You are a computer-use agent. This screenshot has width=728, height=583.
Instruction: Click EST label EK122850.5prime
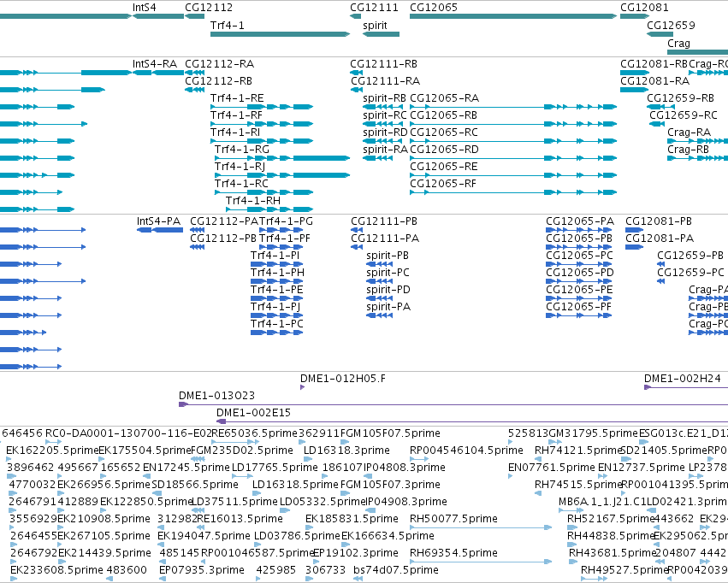[146, 502]
